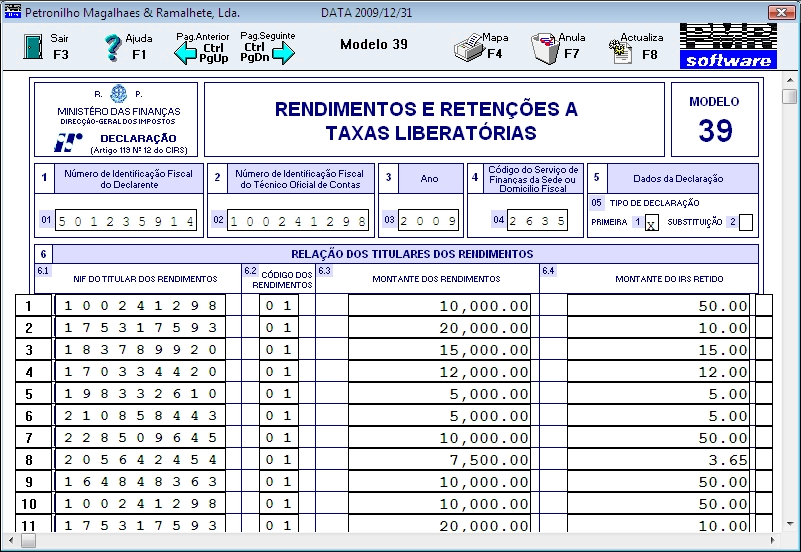
Task: Click vertical scrollbar down arrow
Action: [x=790, y=524]
